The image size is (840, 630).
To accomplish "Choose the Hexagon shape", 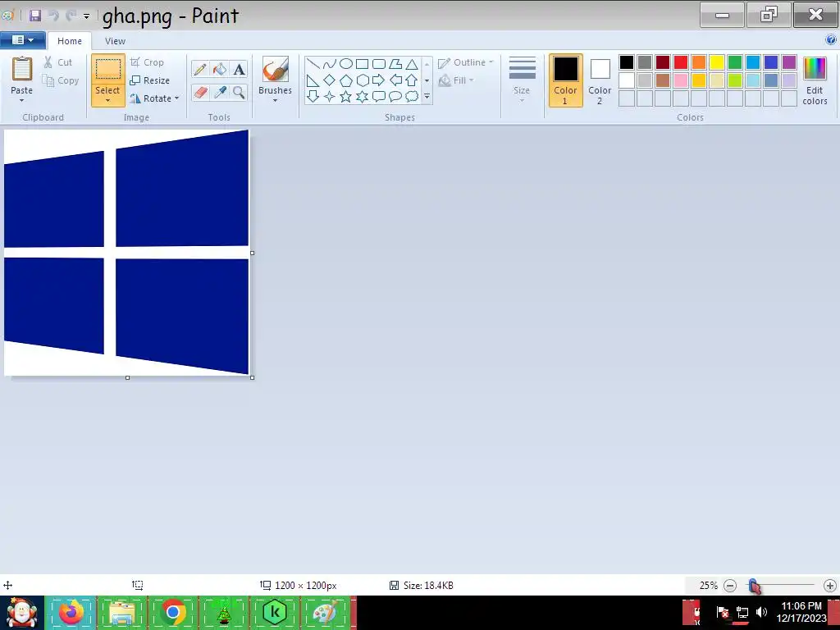I will coord(363,80).
